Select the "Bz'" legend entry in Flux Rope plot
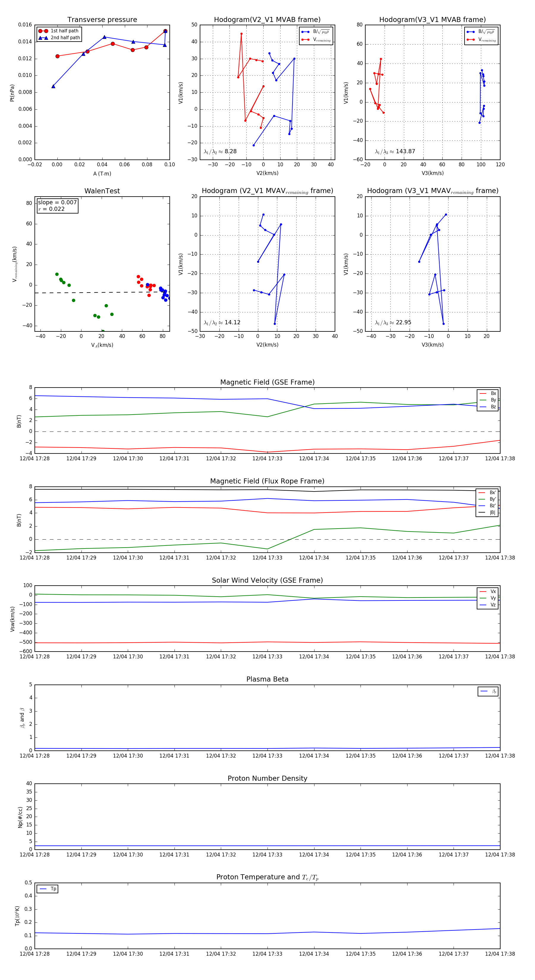 487,506
